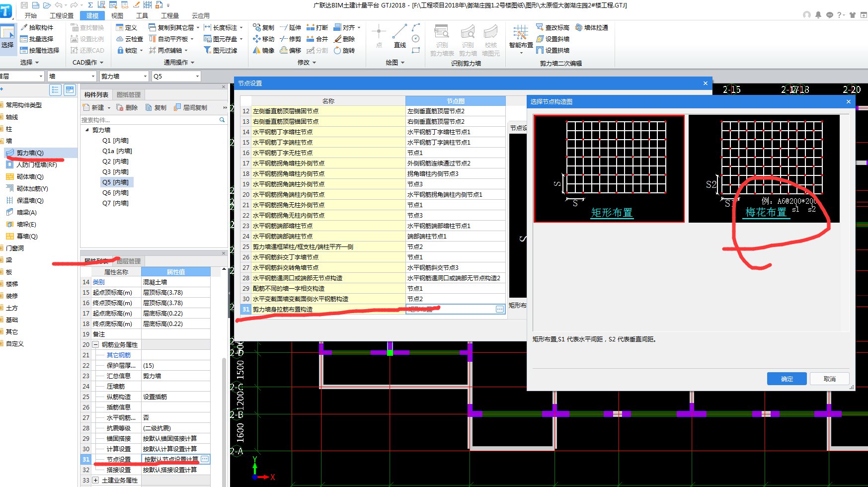
Task: Switch to the 开始 ribbon tab
Action: (x=30, y=15)
